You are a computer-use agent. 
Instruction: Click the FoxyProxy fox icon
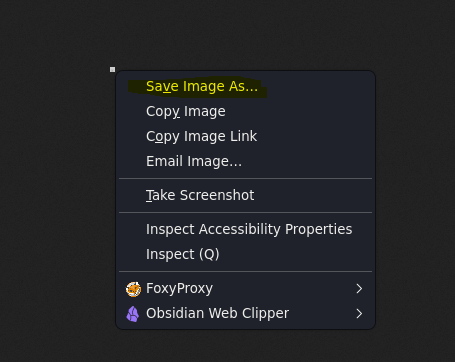coord(133,289)
